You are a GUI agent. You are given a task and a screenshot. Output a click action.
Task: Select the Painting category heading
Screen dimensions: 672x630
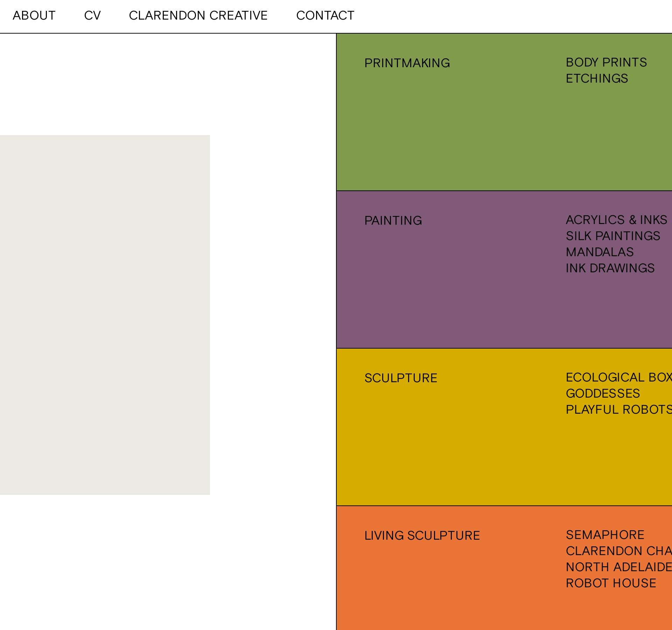tap(393, 220)
